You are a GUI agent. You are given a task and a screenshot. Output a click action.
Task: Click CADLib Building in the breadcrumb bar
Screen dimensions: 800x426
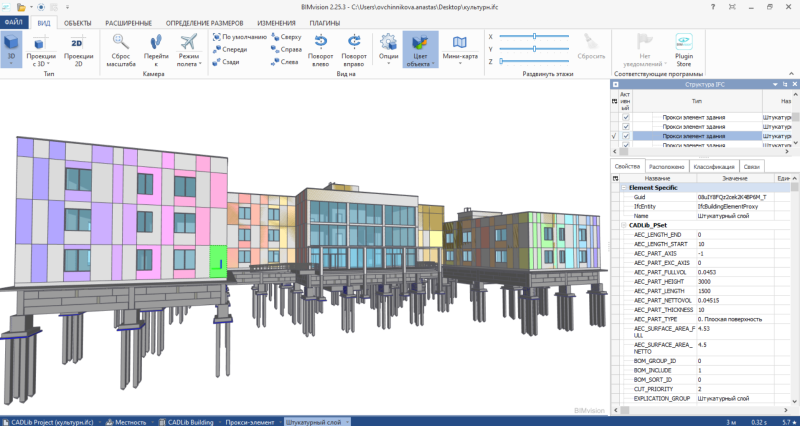pyautogui.click(x=190, y=421)
